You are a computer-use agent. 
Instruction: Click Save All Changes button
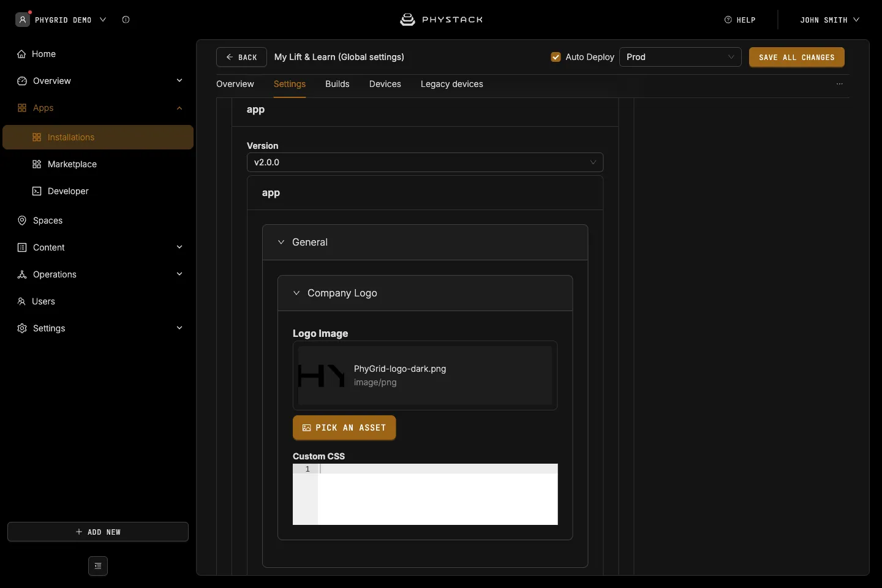click(797, 57)
